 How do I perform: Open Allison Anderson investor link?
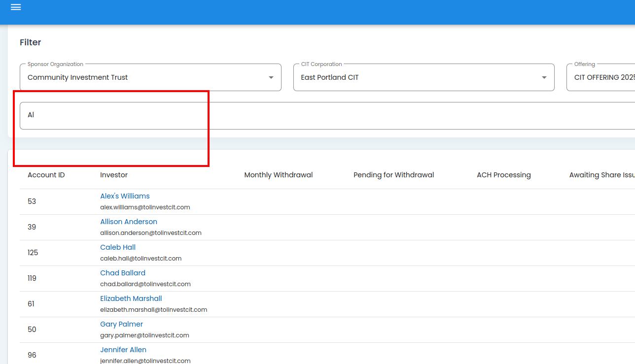(x=129, y=222)
